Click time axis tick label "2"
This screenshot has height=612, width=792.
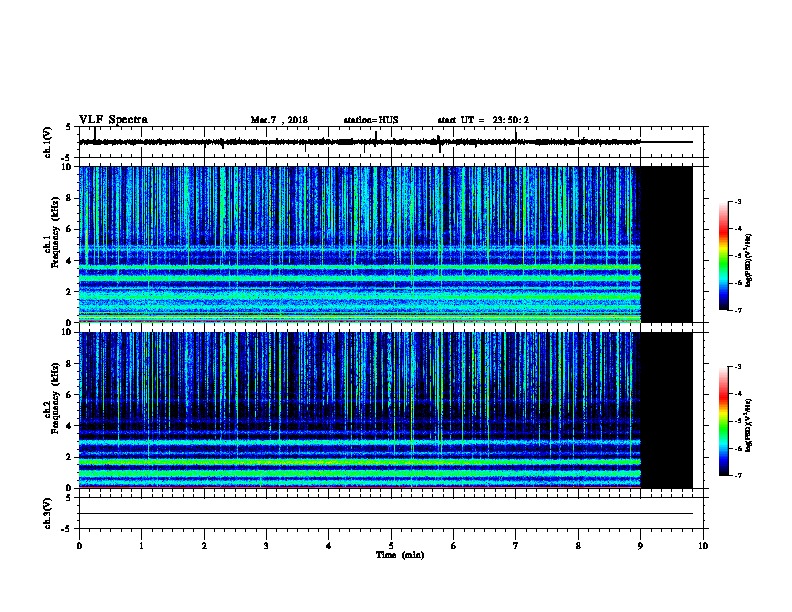(204, 546)
